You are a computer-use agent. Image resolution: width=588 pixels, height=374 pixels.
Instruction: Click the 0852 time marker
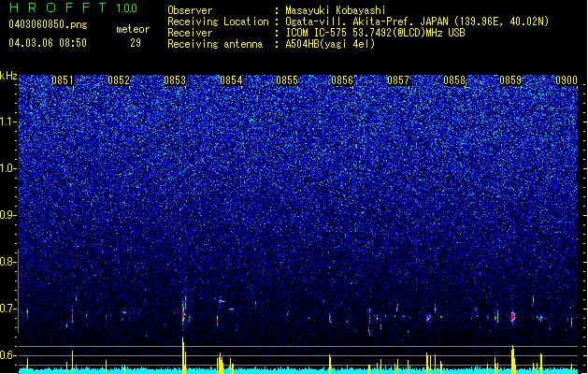(119, 80)
